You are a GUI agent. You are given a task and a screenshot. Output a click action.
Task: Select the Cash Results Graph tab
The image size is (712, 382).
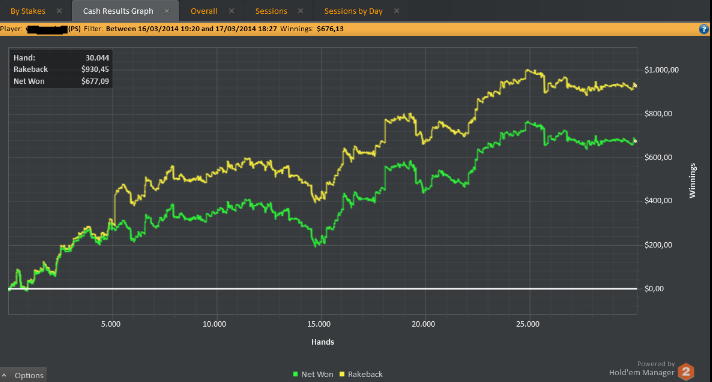click(118, 11)
